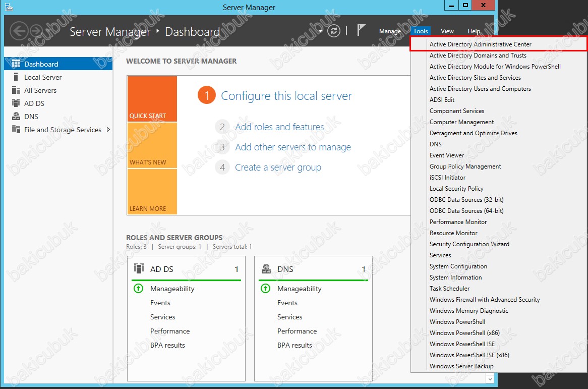588x389 pixels.
Task: Open Local Security Policy
Action: click(499, 189)
